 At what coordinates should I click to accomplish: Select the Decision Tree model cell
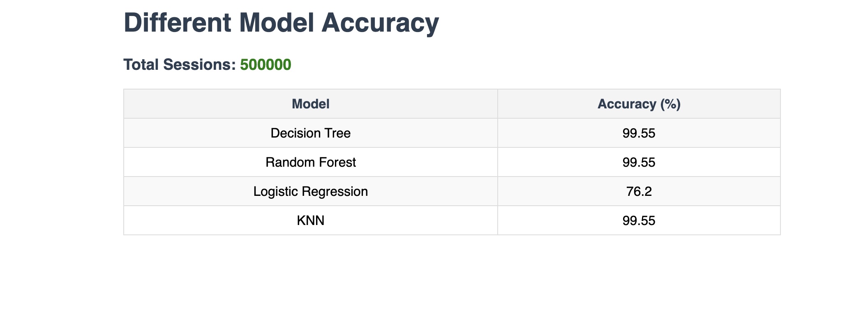310,133
